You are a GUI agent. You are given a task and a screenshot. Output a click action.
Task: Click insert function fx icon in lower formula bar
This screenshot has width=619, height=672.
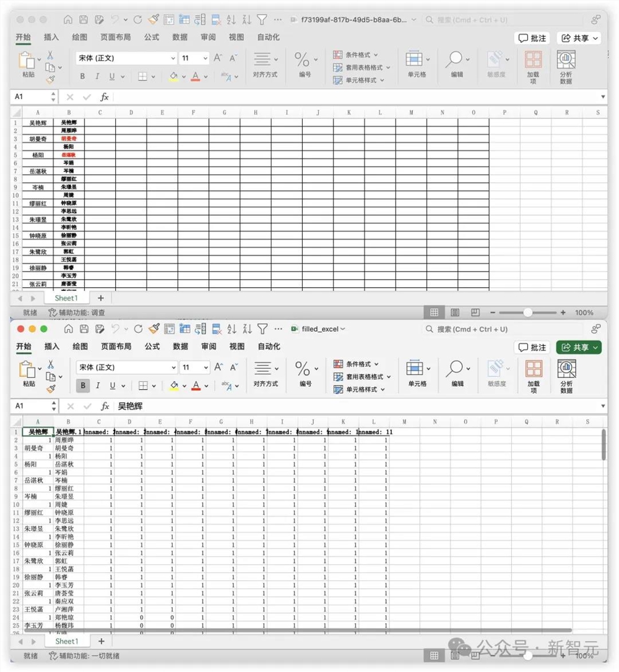[105, 406]
